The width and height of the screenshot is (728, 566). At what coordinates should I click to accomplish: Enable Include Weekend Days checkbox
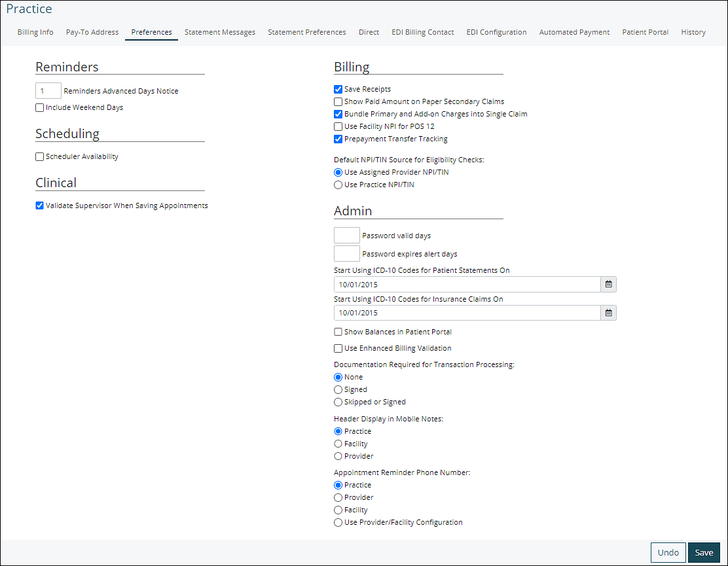pyautogui.click(x=40, y=107)
